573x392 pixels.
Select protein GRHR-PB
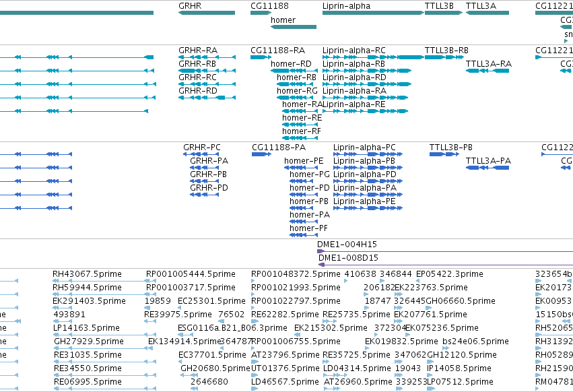[x=204, y=181]
